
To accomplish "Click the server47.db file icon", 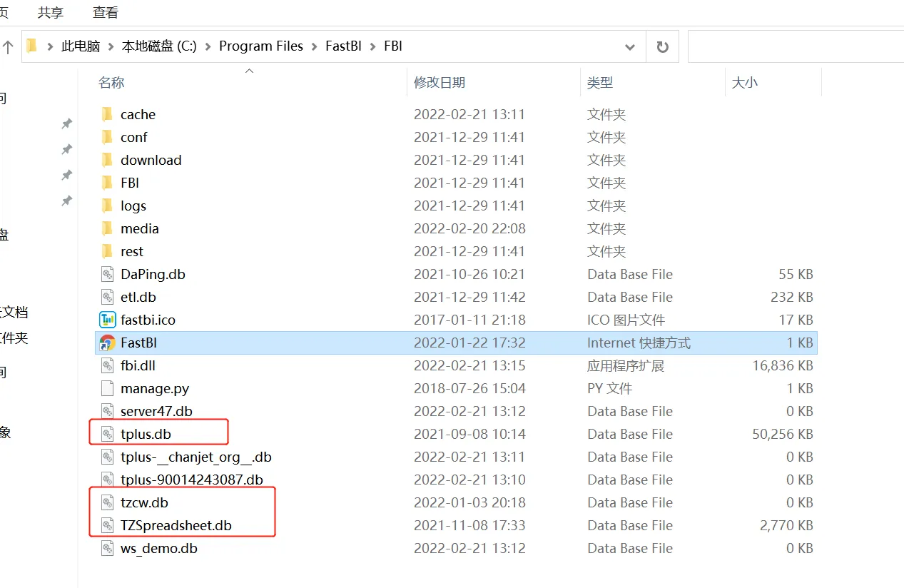I will [x=107, y=411].
